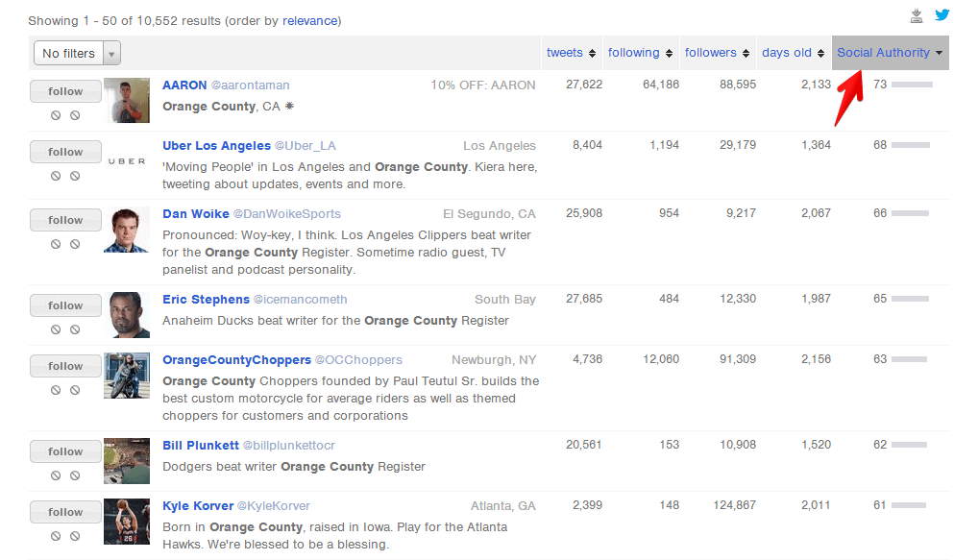Open the @icemancometh handle link
This screenshot has width=954, height=560.
click(x=300, y=299)
